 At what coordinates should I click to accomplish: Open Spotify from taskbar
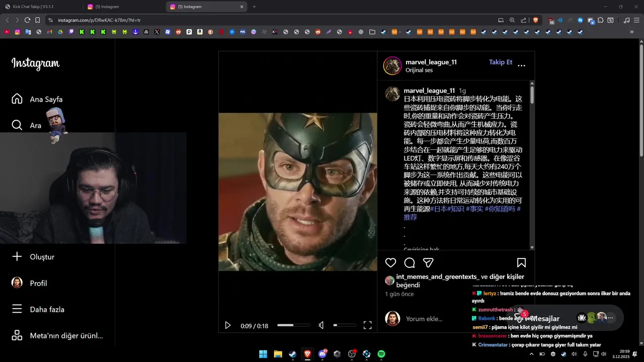click(x=381, y=354)
